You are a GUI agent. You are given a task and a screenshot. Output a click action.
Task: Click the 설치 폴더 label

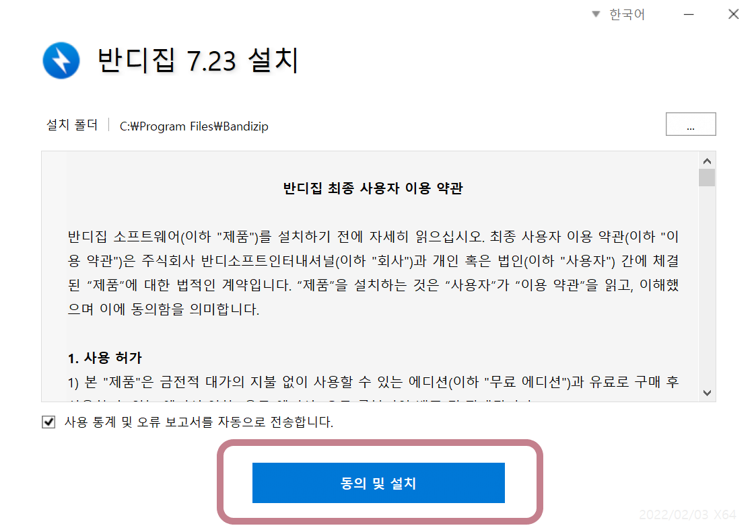(72, 125)
